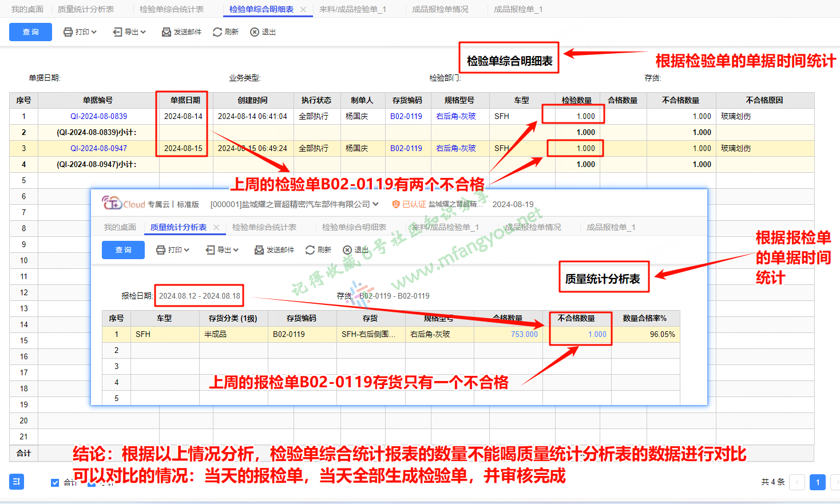Open the company selector dropdown 盐城耀之晋

coord(375,204)
